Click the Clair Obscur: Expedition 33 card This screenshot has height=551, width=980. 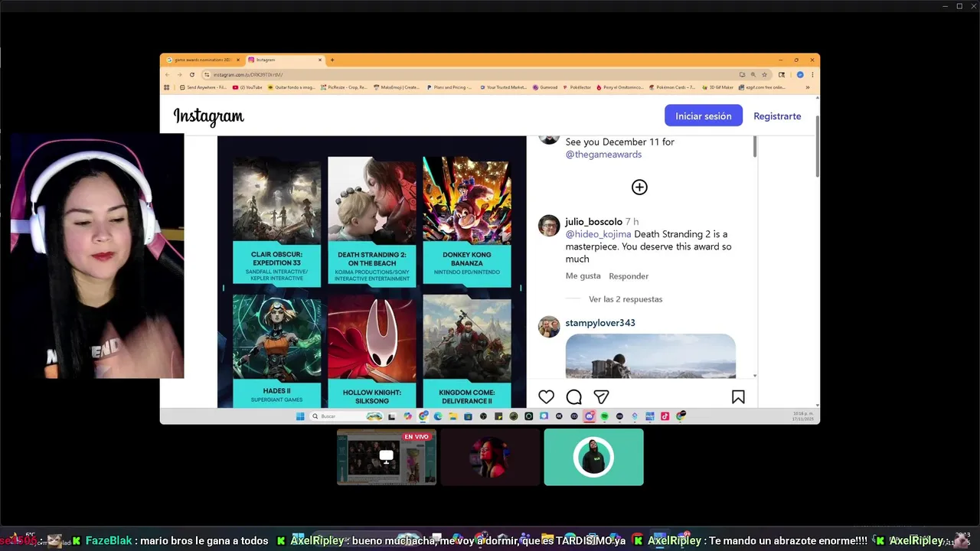(x=276, y=222)
